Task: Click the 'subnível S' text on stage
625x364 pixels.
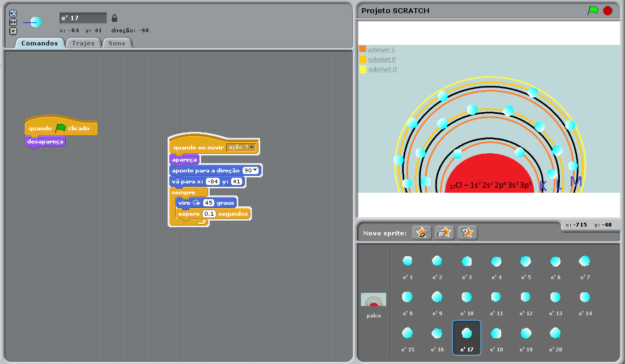Action: tap(381, 50)
